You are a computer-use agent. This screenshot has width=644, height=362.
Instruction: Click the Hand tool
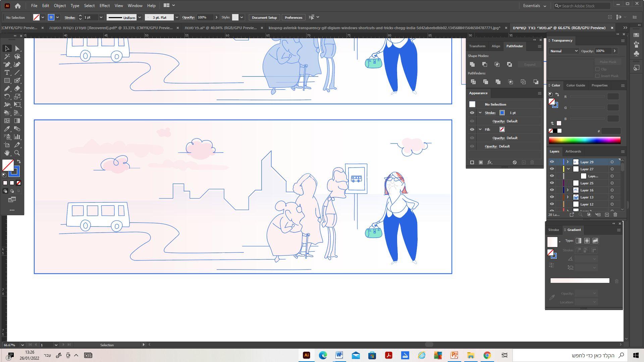point(7,153)
